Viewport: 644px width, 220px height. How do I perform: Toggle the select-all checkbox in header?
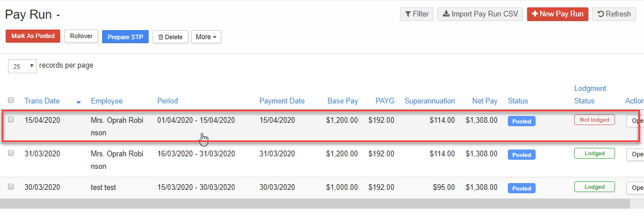tap(11, 100)
